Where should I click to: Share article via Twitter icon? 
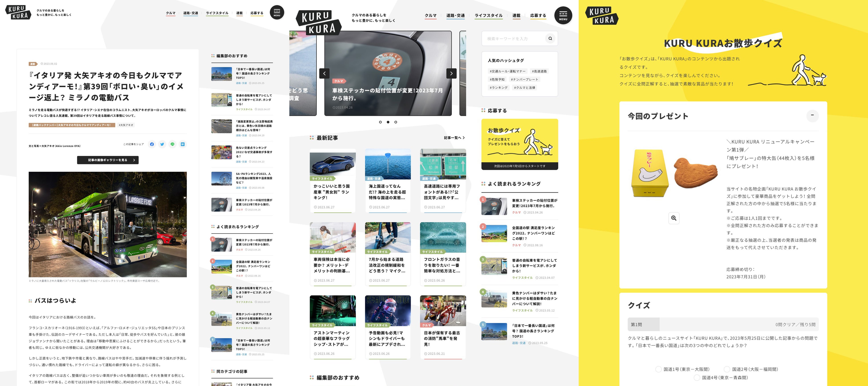tap(162, 144)
